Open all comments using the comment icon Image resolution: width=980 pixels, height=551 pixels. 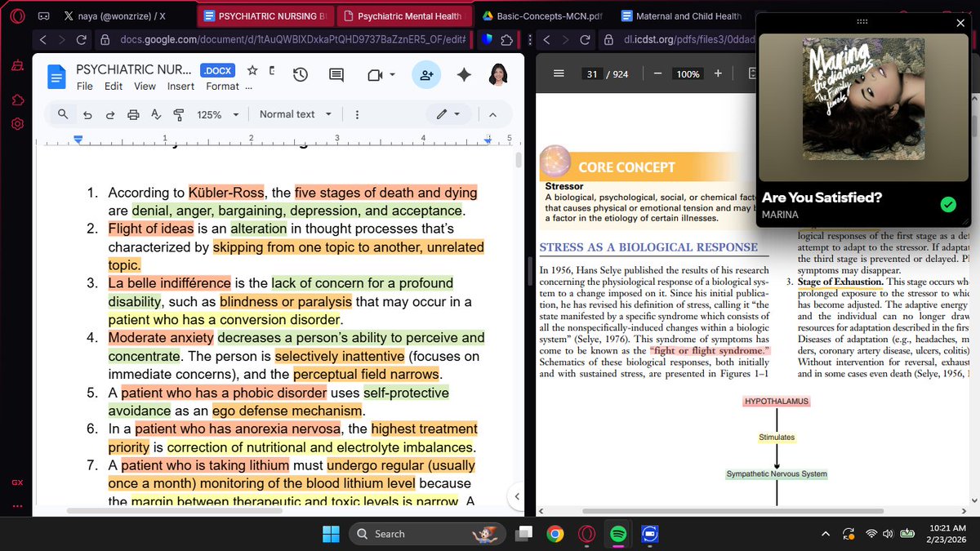[x=336, y=74]
